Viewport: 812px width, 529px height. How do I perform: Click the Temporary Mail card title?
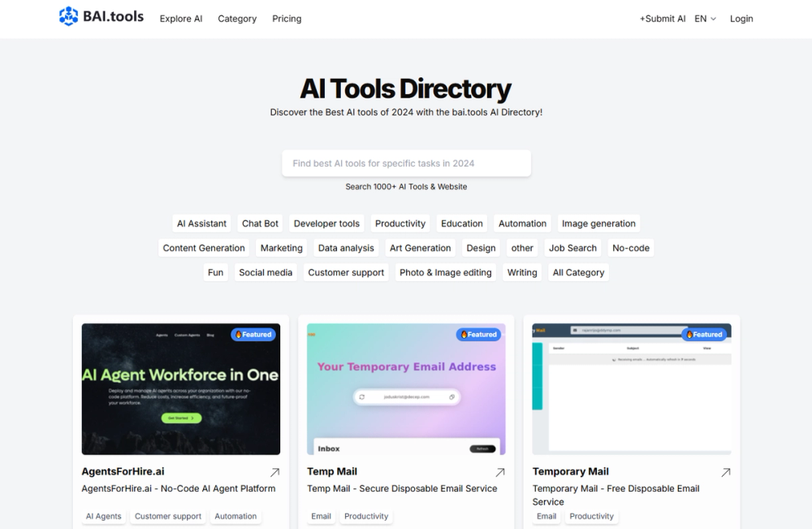click(x=571, y=471)
